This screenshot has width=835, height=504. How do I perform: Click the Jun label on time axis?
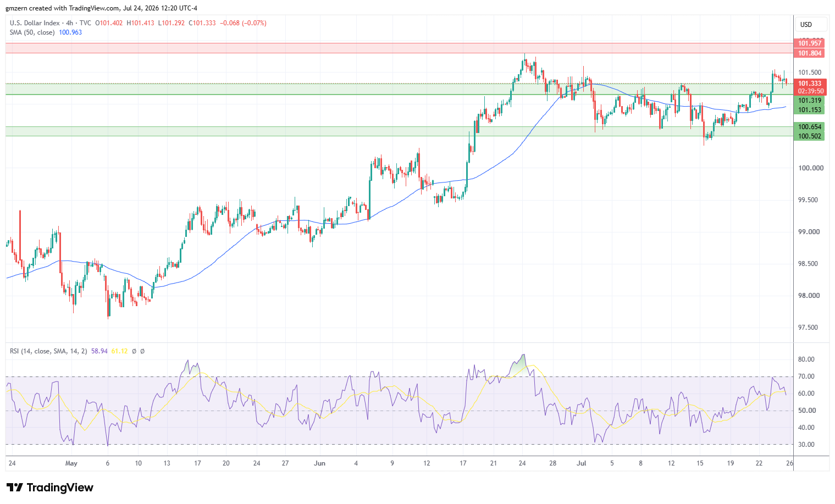coord(320,463)
